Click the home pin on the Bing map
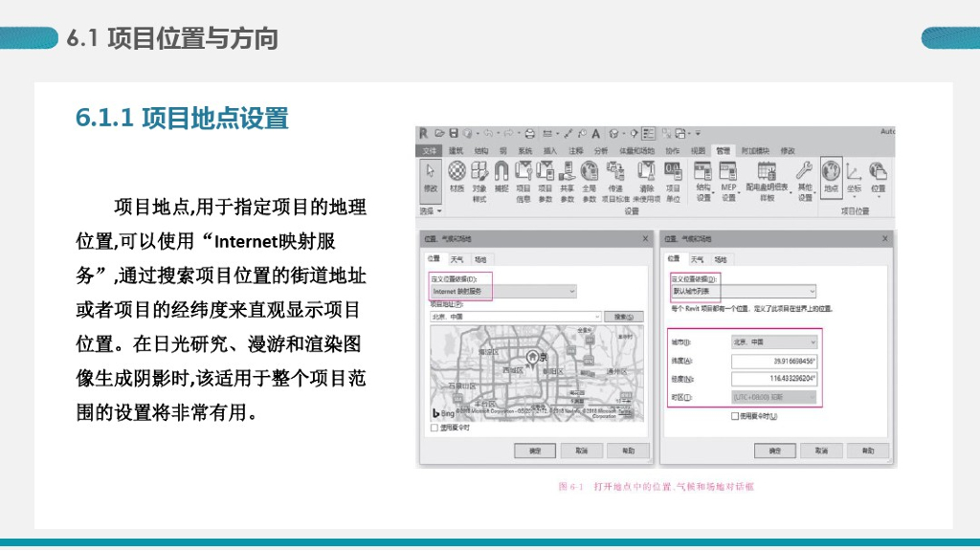This screenshot has height=551, width=980. pos(532,360)
